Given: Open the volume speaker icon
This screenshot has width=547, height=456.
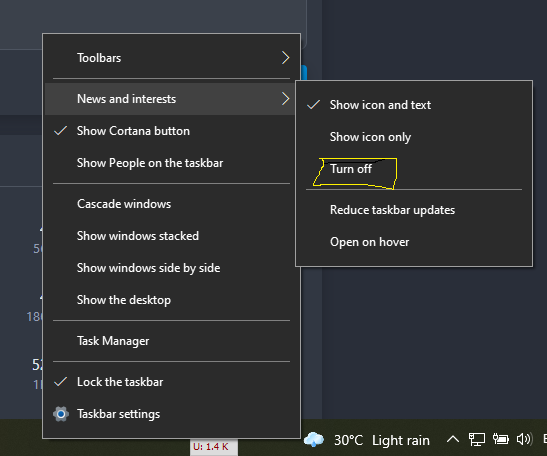Looking at the screenshot, I should 524,439.
